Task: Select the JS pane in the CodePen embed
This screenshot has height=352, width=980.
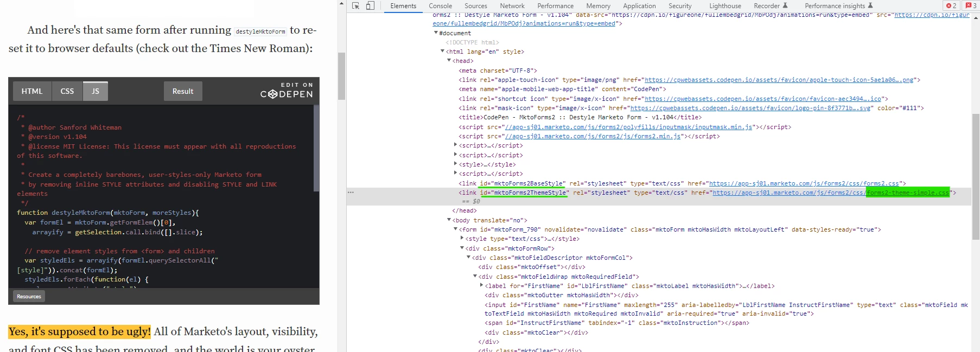Action: click(x=96, y=91)
